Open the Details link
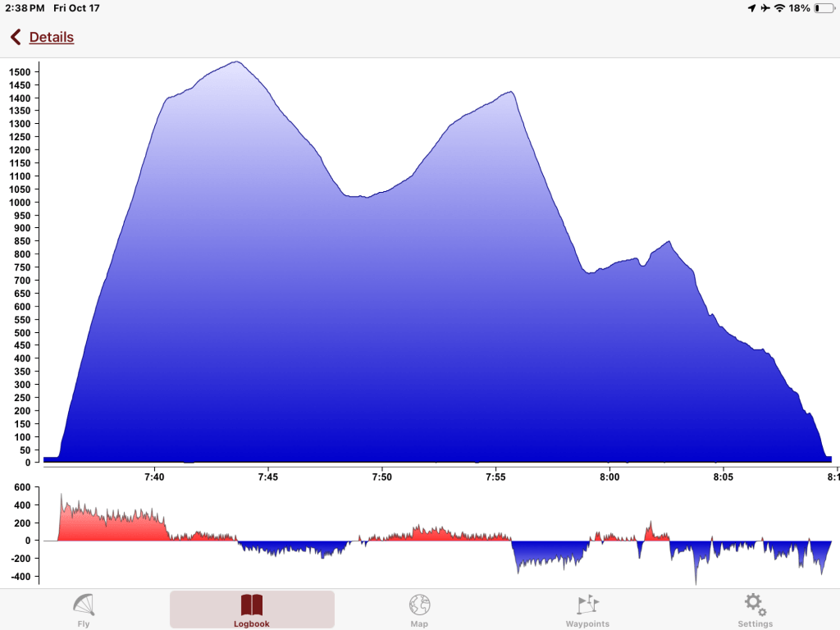Screen dimensions: 840x630 tap(51, 37)
